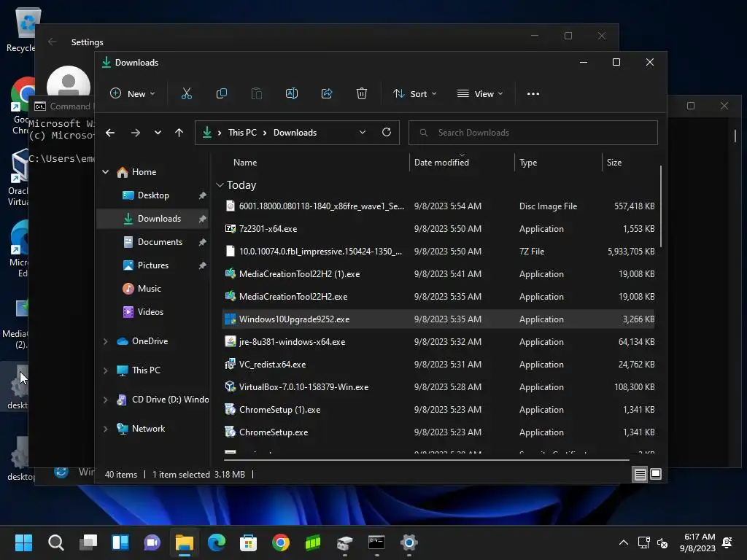Open the New dropdown menu
The image size is (747, 560).
click(133, 94)
